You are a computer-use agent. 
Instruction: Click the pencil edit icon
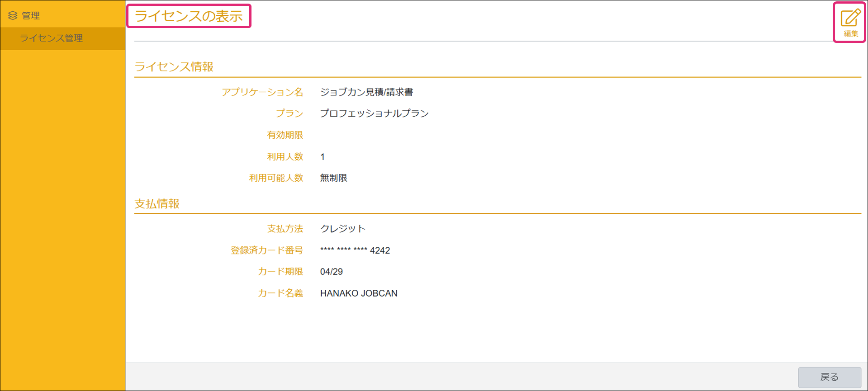pos(850,19)
